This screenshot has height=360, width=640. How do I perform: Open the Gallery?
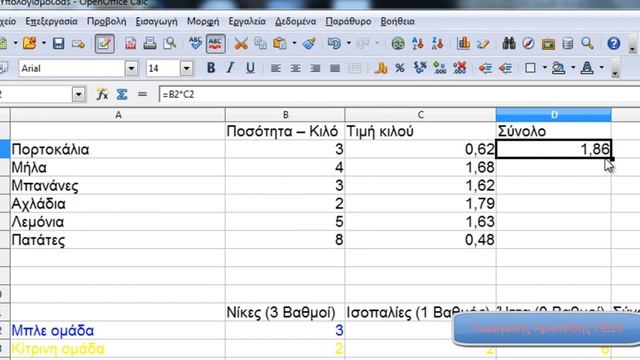(x=548, y=43)
